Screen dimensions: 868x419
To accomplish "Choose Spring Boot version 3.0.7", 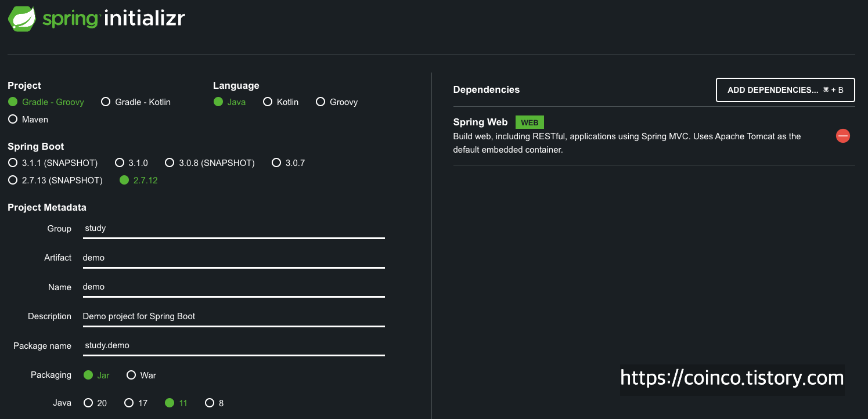I will pyautogui.click(x=289, y=162).
